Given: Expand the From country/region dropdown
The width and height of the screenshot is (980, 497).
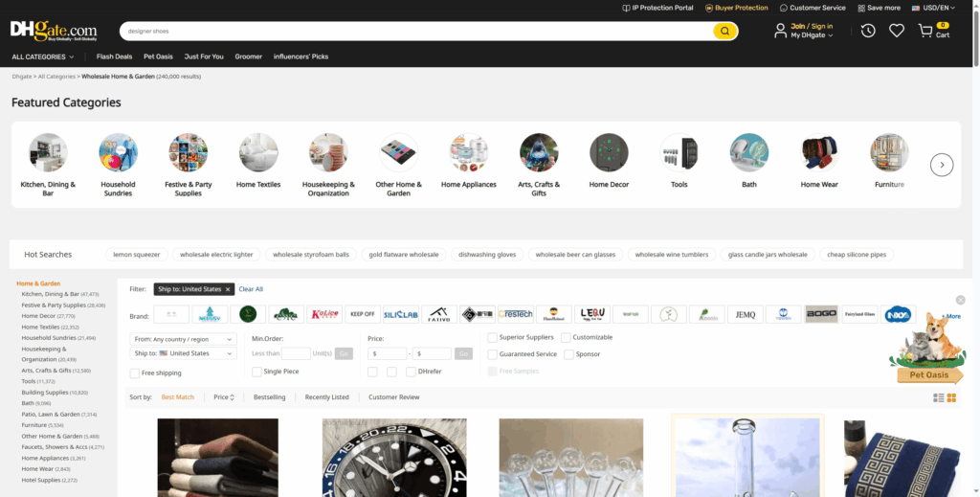Looking at the screenshot, I should click(x=183, y=339).
